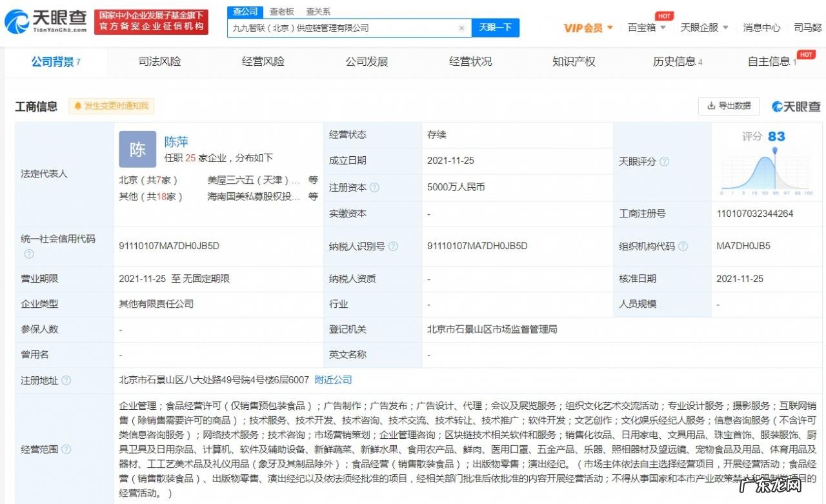Click the bell icon next to 发生变更时通知我
Image resolution: width=826 pixels, height=504 pixels.
point(79,106)
